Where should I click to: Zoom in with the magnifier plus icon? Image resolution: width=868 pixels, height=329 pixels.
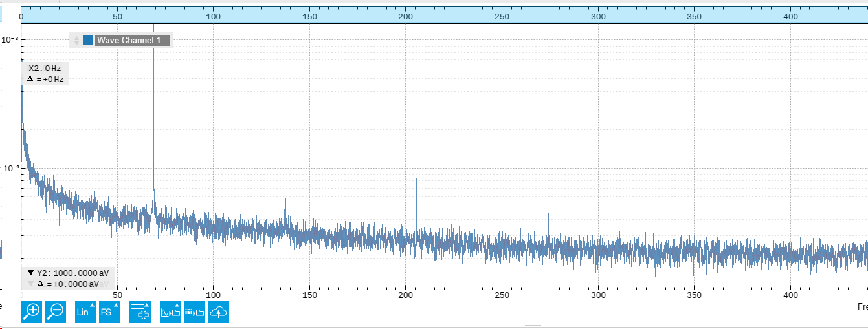pos(32,312)
